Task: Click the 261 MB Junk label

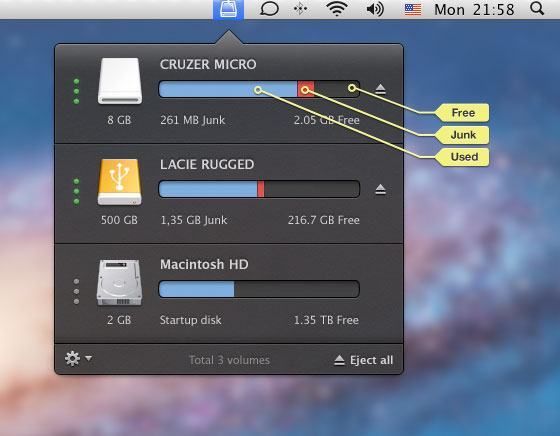Action: 192,120
